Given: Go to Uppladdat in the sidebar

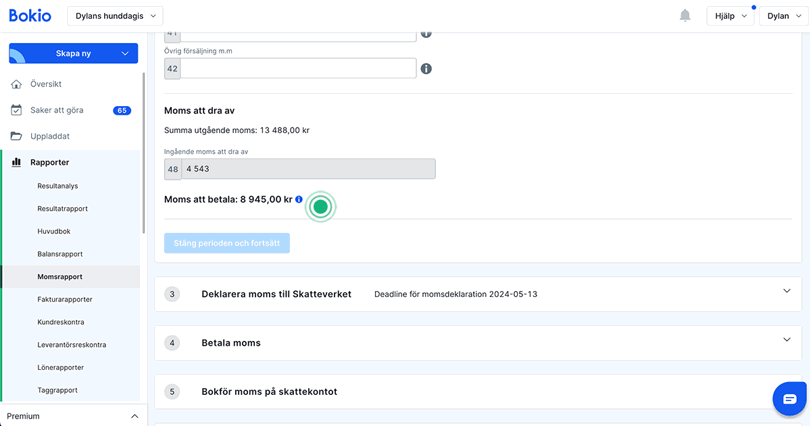Looking at the screenshot, I should coord(50,136).
